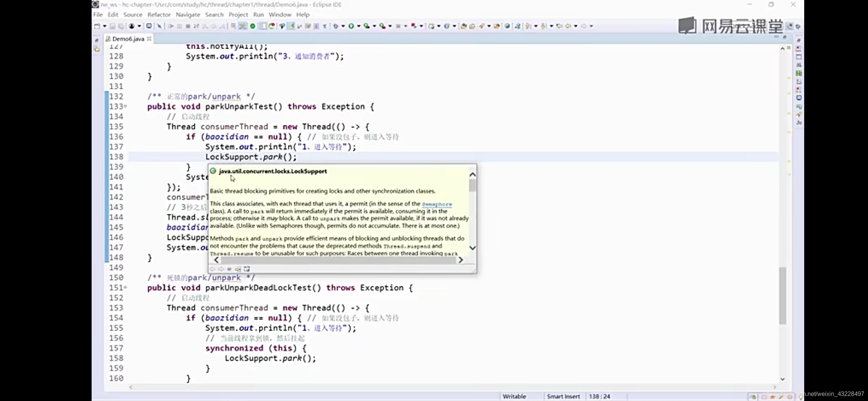Click the New Java Class toolbar icon

[447, 26]
